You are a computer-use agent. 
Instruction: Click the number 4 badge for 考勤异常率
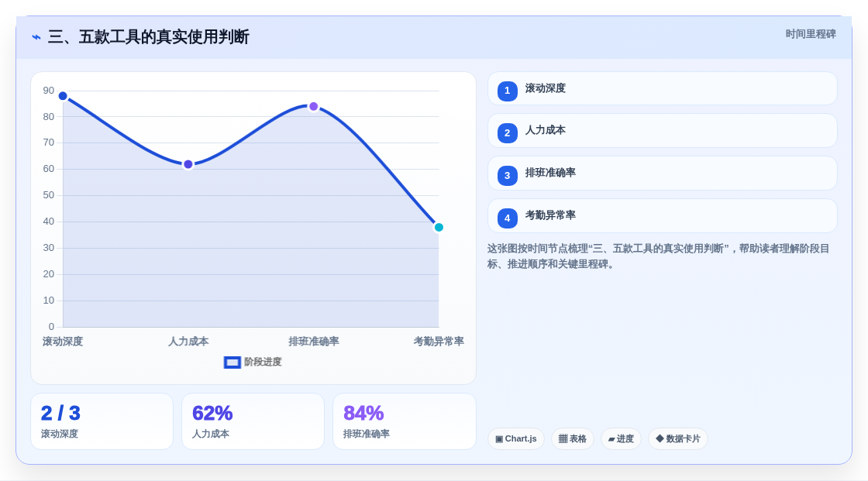507,218
